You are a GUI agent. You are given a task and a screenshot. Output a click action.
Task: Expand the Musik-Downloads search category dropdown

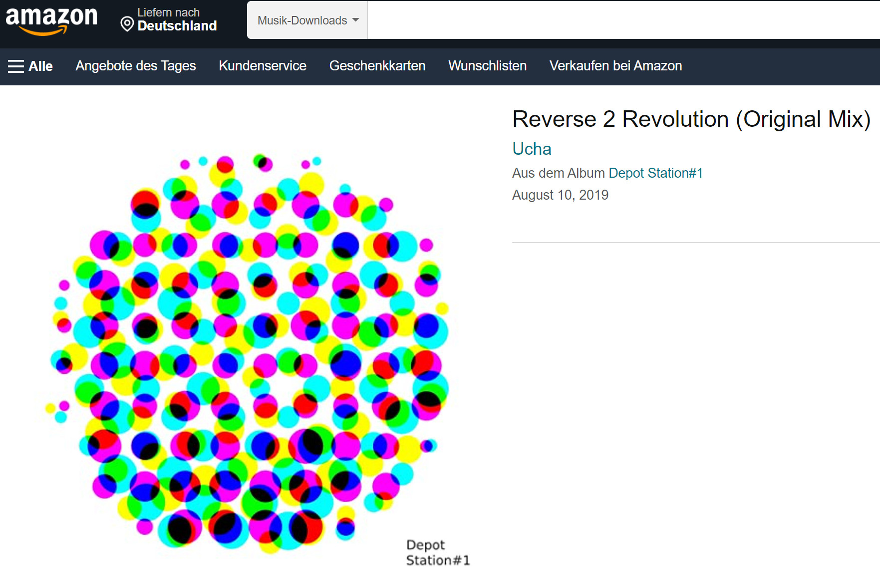[307, 20]
